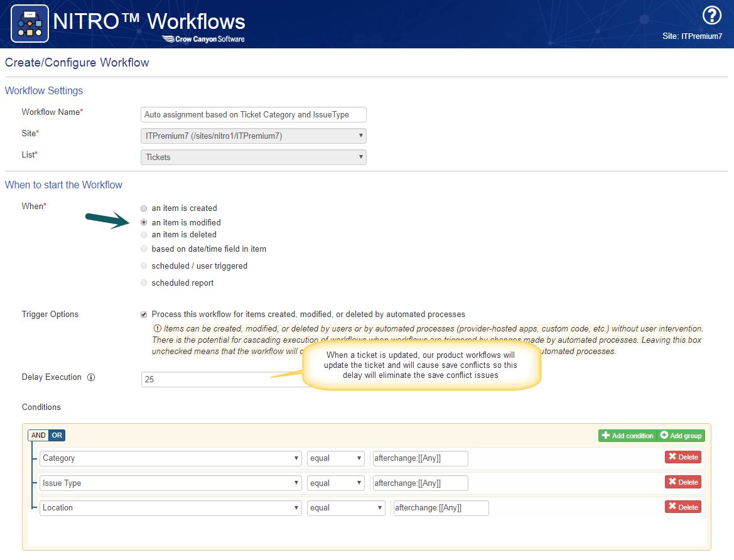Select 'scheduled report' radio button
This screenshot has height=560, width=734.
point(144,283)
